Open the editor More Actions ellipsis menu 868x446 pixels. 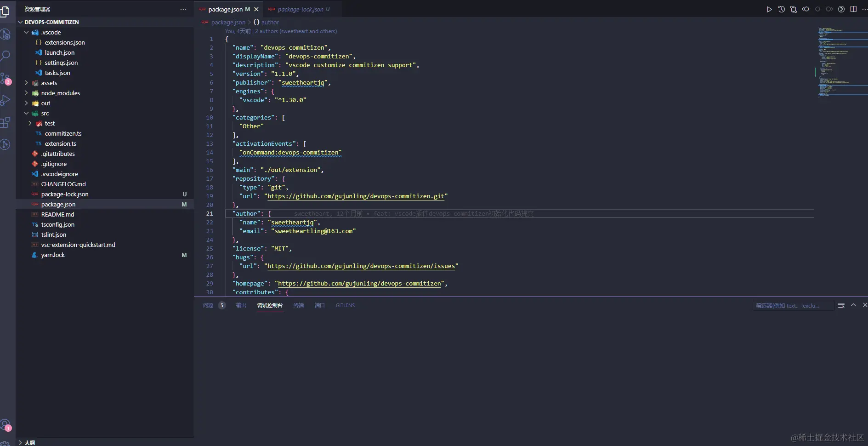point(864,9)
